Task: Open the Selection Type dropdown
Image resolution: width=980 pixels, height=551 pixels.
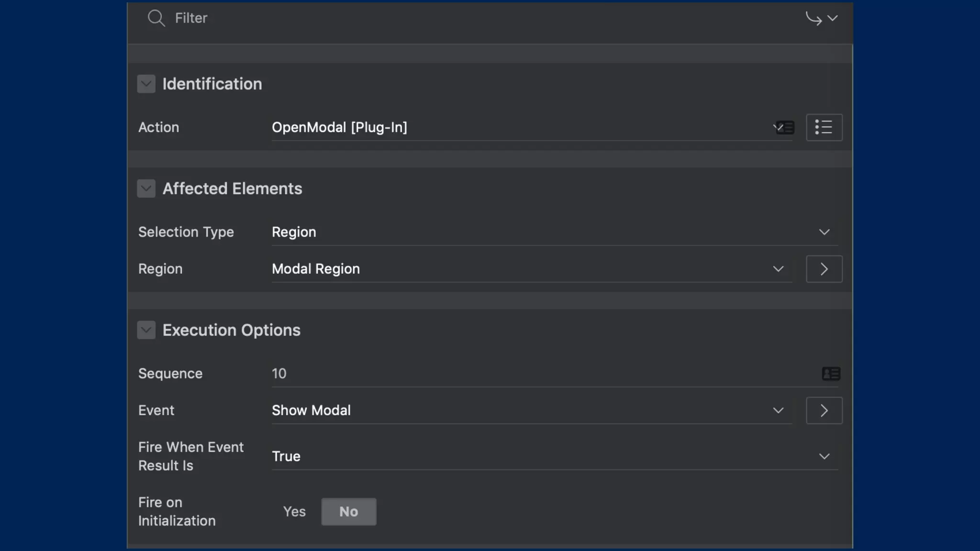Action: [554, 232]
